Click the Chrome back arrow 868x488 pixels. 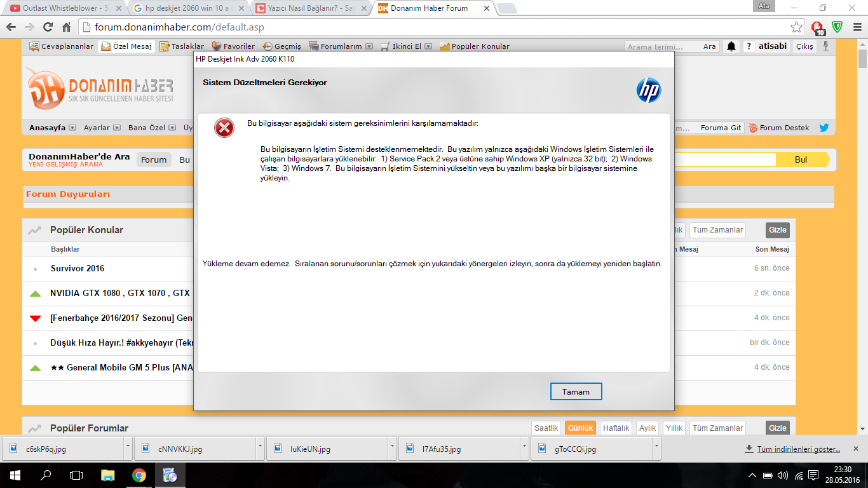click(11, 27)
